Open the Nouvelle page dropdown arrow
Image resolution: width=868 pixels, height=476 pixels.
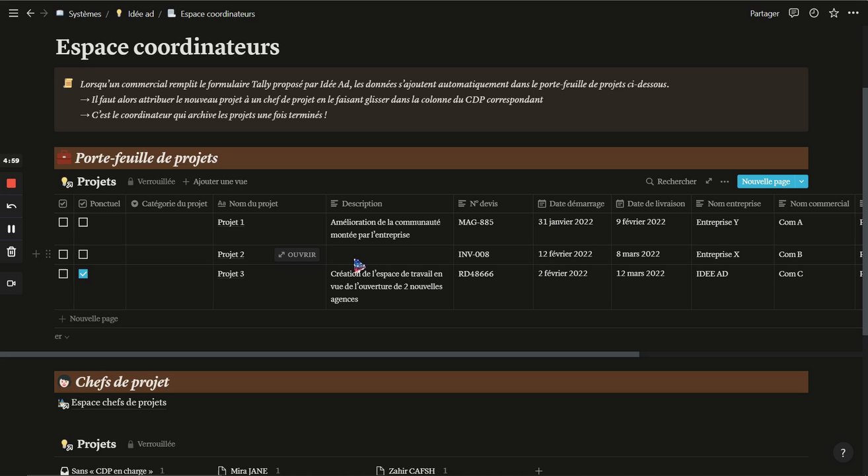click(x=802, y=181)
